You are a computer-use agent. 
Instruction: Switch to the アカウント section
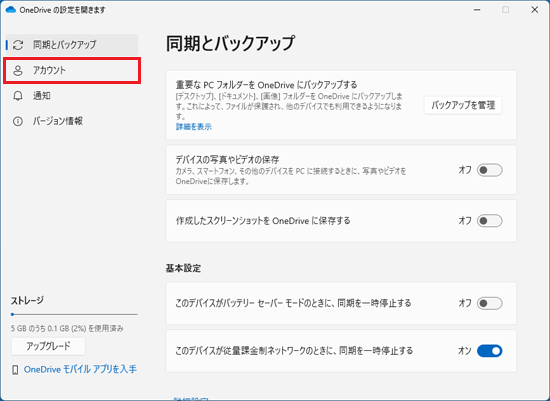point(72,70)
